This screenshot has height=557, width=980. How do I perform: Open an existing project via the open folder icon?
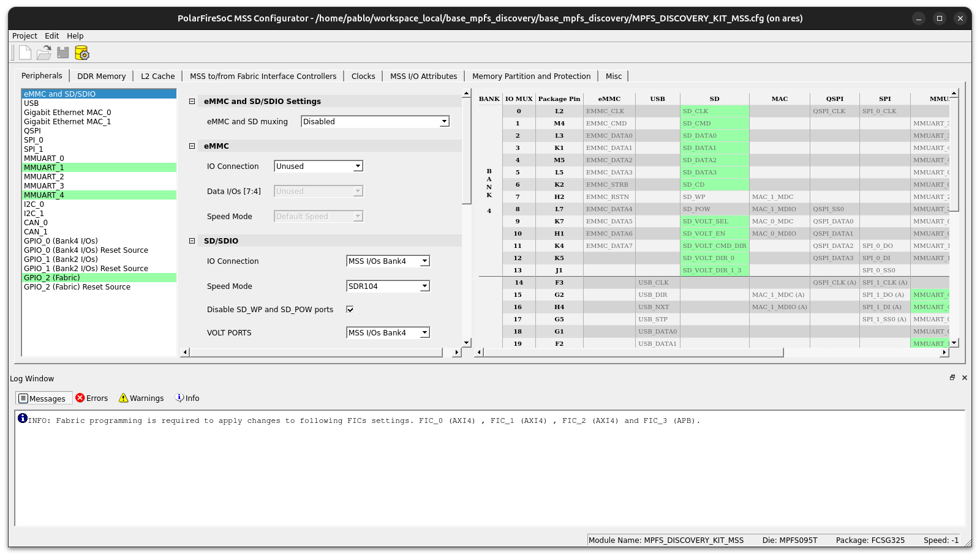(43, 53)
